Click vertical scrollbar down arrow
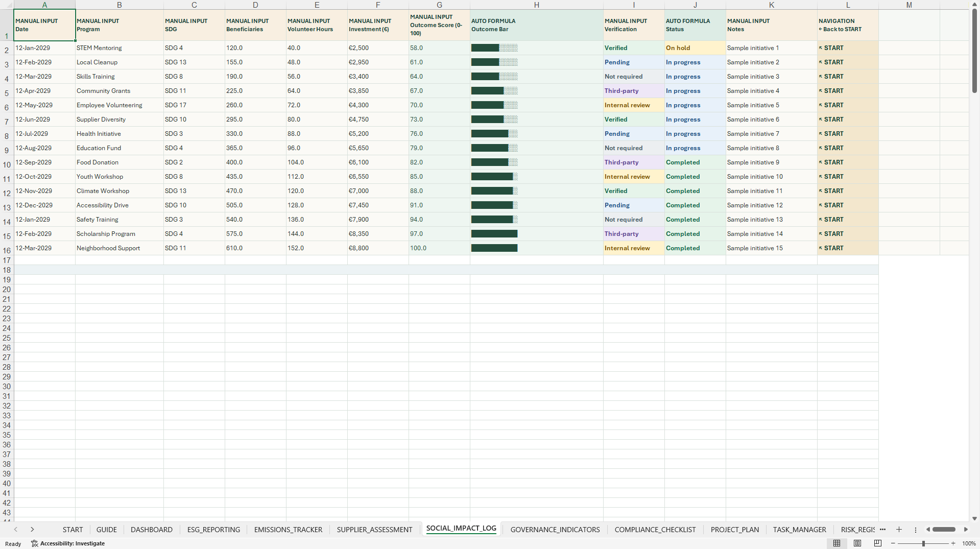 click(974, 518)
